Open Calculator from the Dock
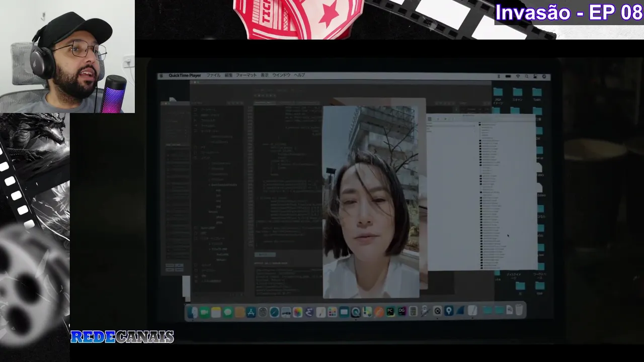This screenshot has height=362, width=644. point(413,312)
